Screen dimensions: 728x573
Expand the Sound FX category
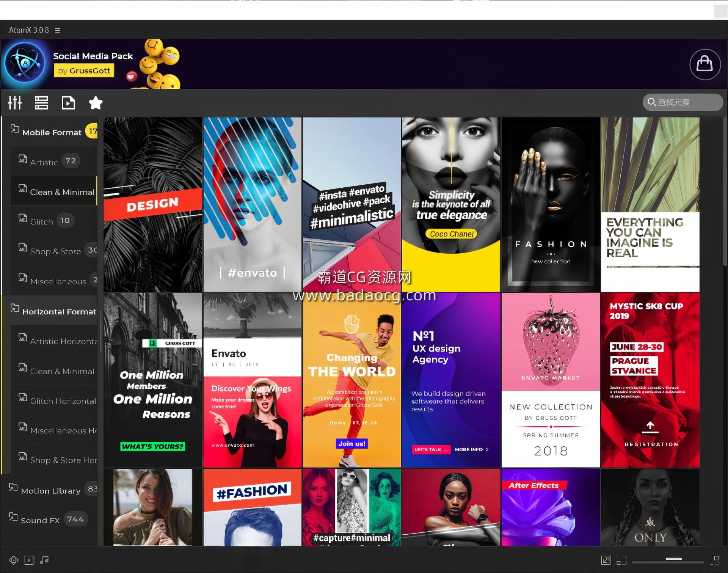coord(49,519)
